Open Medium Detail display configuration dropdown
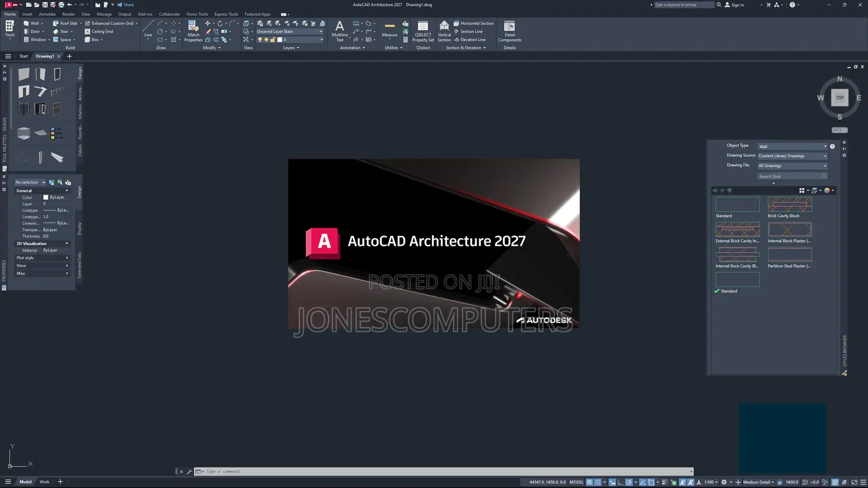868x488 pixels. click(758, 482)
